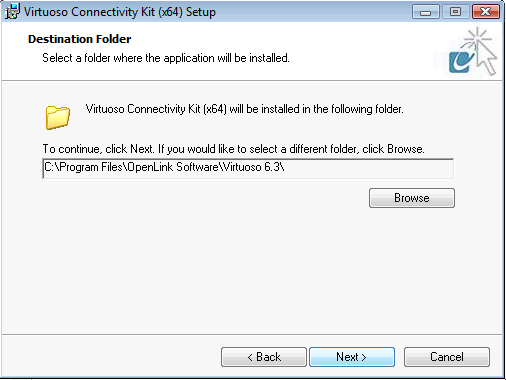506x380 pixels.
Task: Close the Virtuoso Setup window
Action: 486,12
